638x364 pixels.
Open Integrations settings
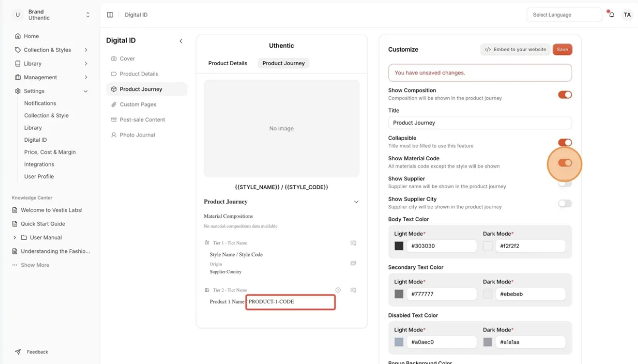(39, 164)
